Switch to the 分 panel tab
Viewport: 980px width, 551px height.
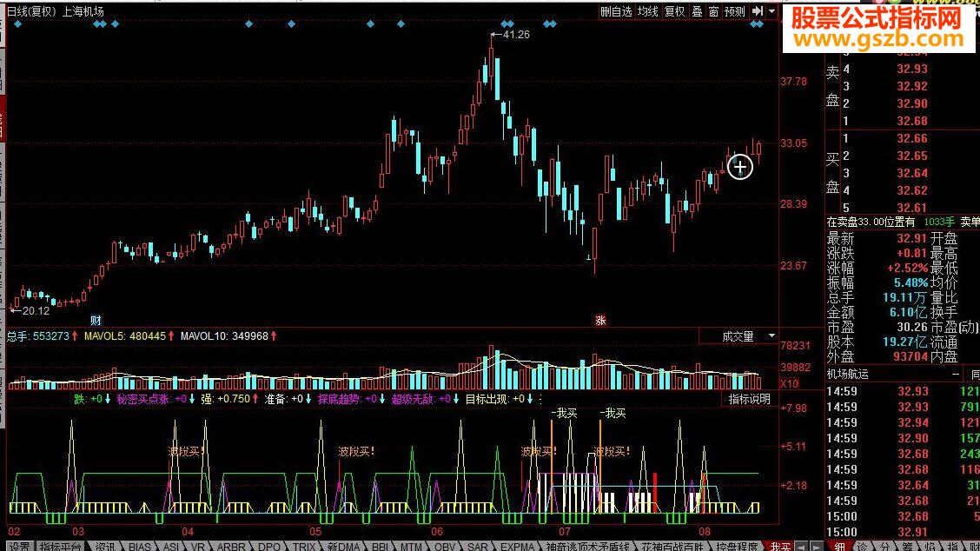tap(885, 546)
